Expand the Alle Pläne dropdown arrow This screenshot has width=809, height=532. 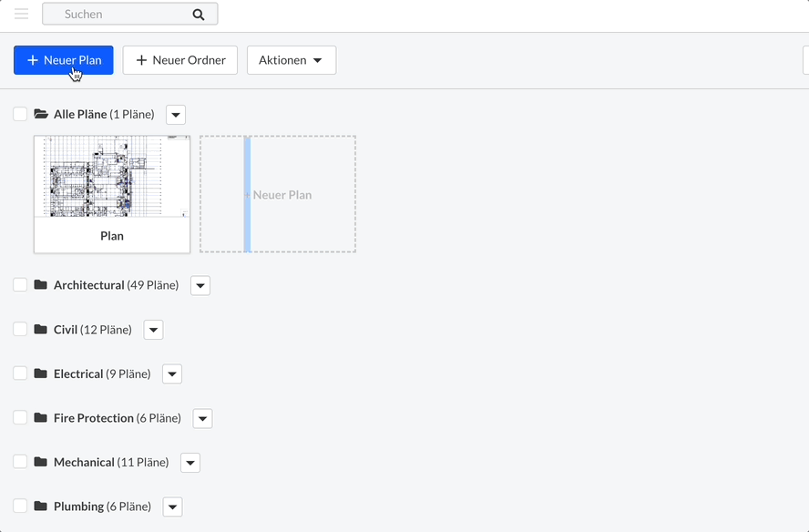pos(175,114)
